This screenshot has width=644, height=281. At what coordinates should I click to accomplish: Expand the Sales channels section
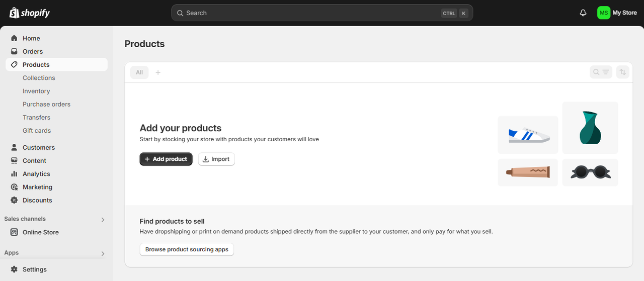103,220
